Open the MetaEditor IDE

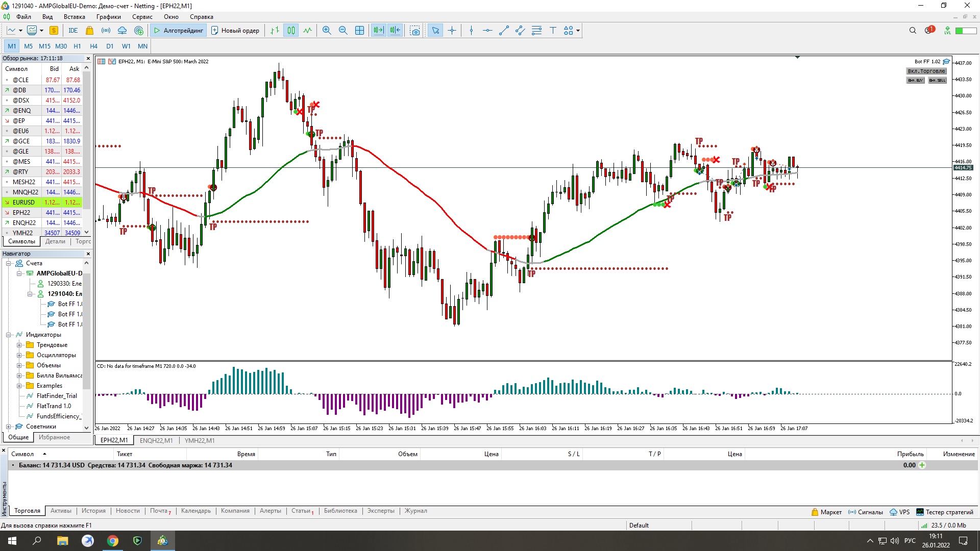pyautogui.click(x=73, y=31)
